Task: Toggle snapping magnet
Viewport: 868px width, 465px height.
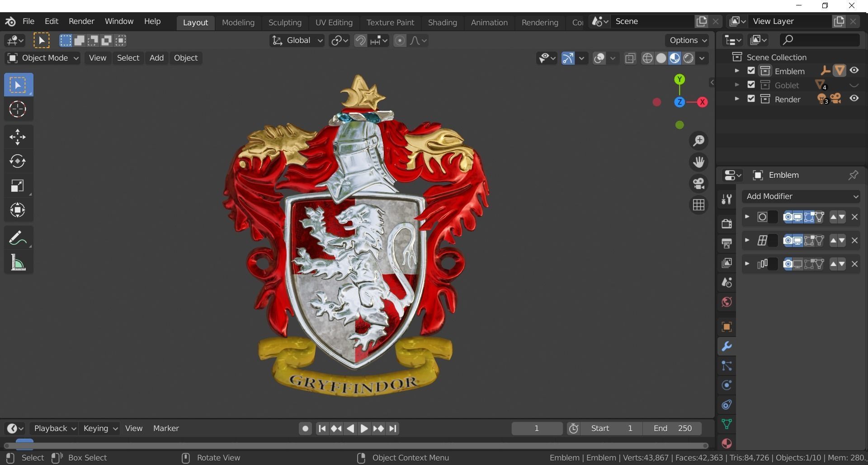Action: click(360, 41)
